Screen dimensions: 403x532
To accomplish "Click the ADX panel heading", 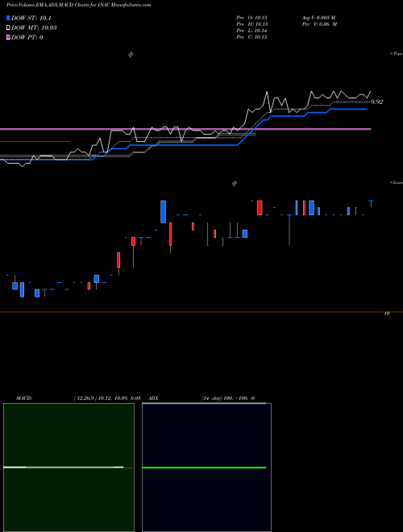I will click(x=153, y=398).
